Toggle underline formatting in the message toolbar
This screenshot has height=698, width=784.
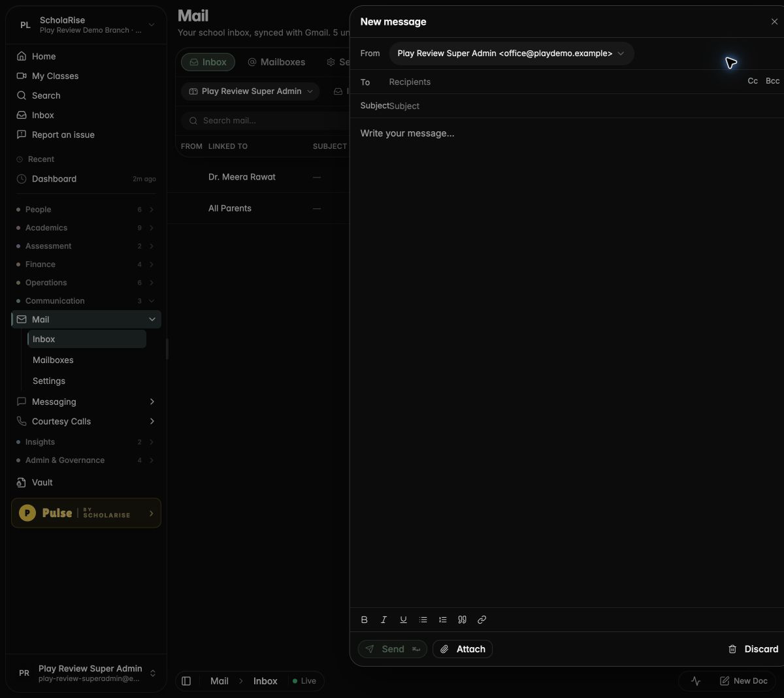coord(404,620)
